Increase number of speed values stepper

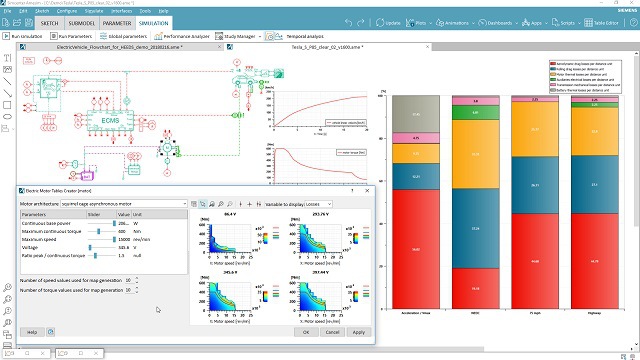pyautogui.click(x=137, y=278)
